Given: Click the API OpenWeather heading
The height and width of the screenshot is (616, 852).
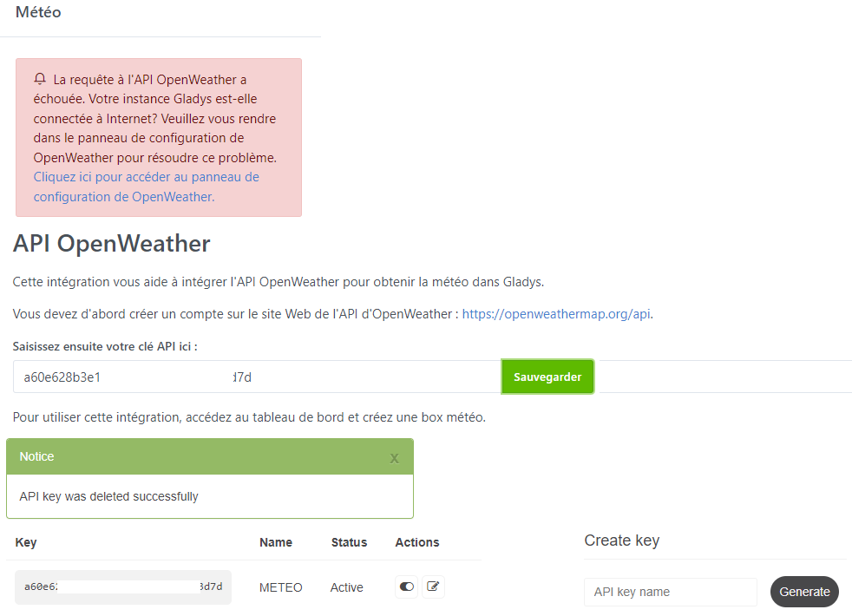Looking at the screenshot, I should coord(111,244).
